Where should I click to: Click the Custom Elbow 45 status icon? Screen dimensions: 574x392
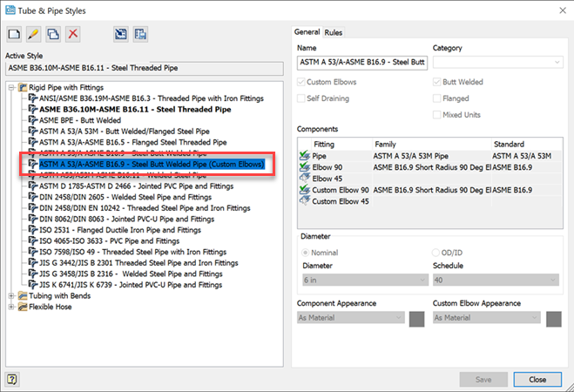point(305,201)
